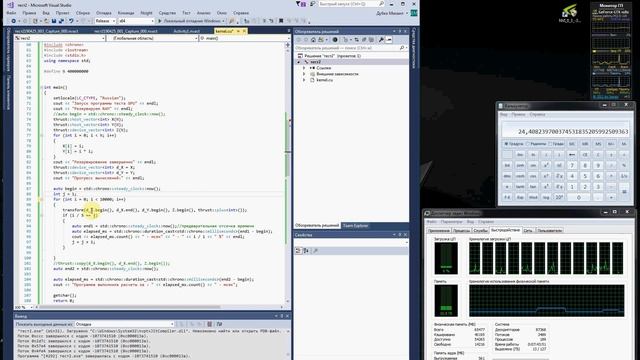Switch to the Процессы tab in Task Manager
The image size is (640, 360).
click(x=461, y=231)
